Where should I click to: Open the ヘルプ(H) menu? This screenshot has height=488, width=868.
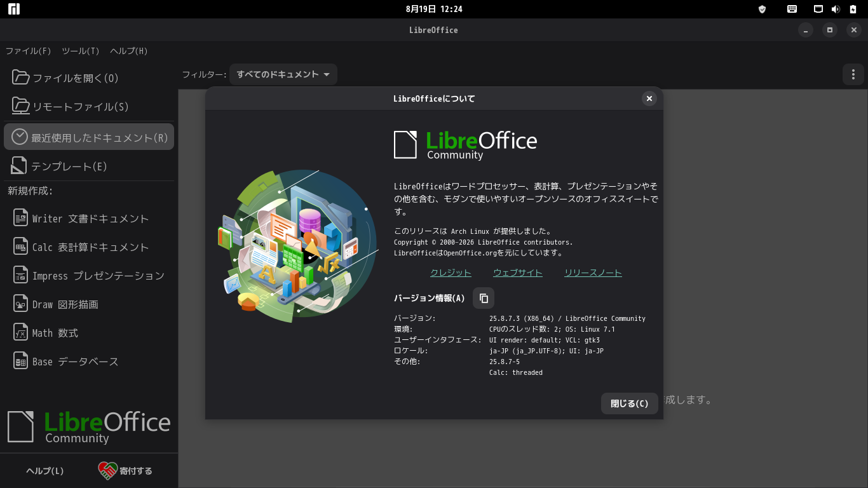click(129, 51)
